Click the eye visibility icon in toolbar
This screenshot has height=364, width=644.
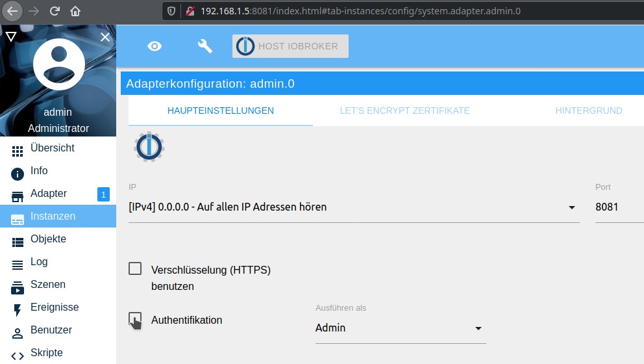pos(155,46)
